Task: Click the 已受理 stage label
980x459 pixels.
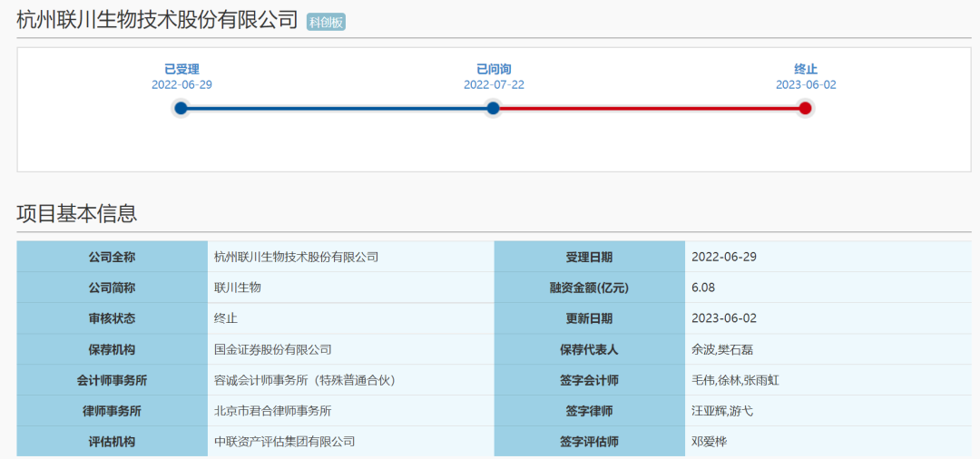Action: (x=181, y=69)
